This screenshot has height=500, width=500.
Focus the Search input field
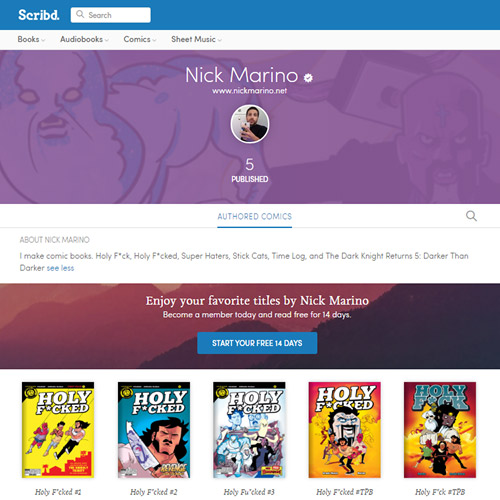pos(111,15)
